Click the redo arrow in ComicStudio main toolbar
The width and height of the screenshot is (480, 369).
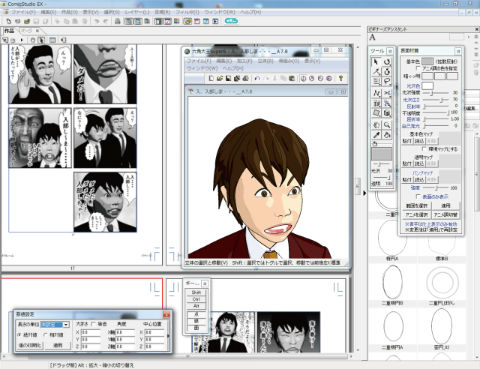pos(105,21)
